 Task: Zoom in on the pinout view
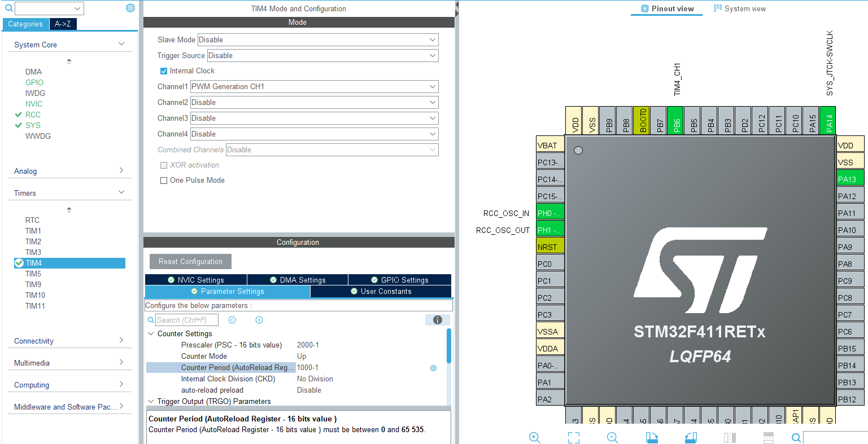click(535, 437)
